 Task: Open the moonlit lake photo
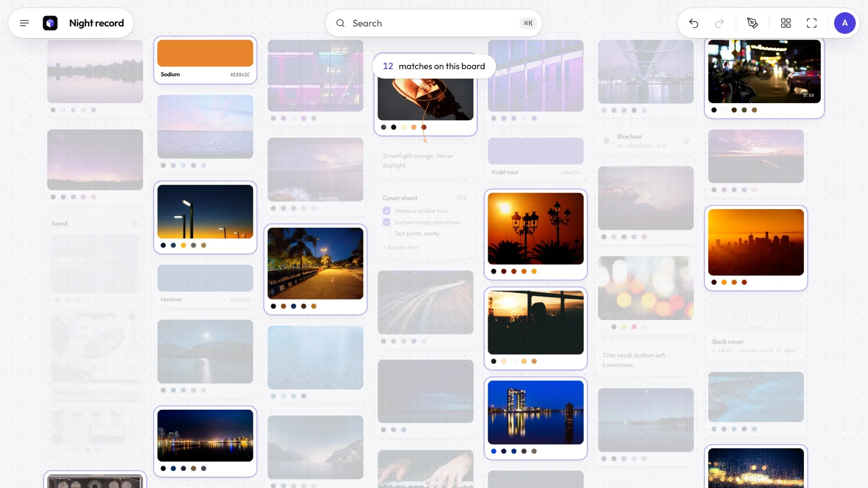(x=205, y=352)
